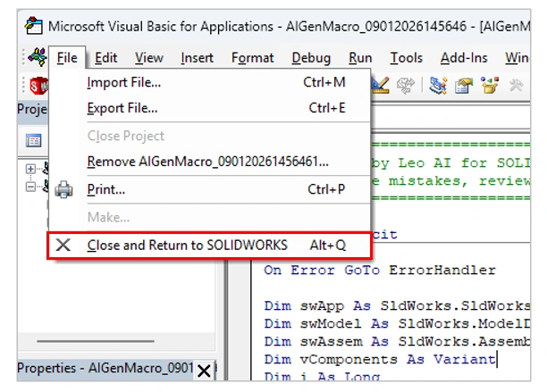Click the 'Dim swApp As SldWorks.SldWorks' line

coord(397,305)
